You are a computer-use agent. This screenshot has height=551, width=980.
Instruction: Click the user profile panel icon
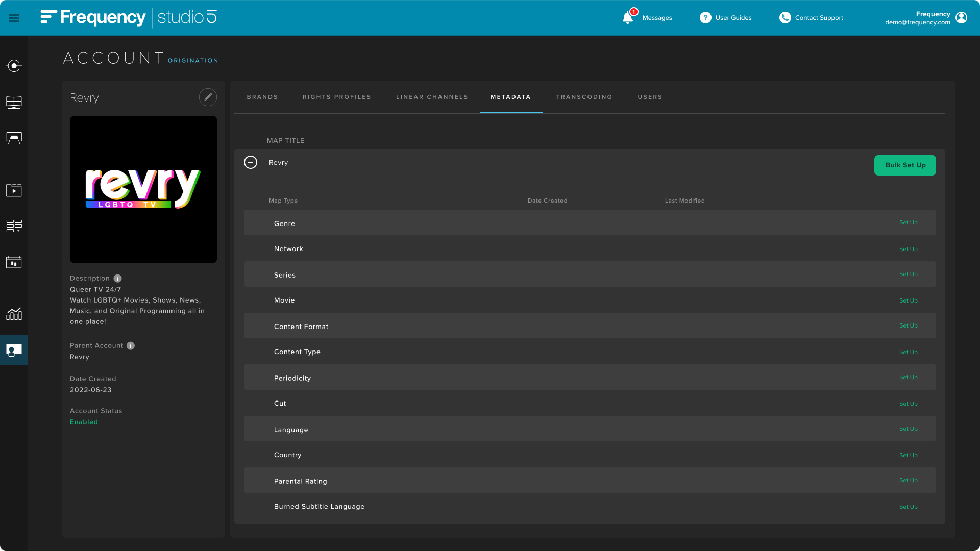tap(962, 18)
